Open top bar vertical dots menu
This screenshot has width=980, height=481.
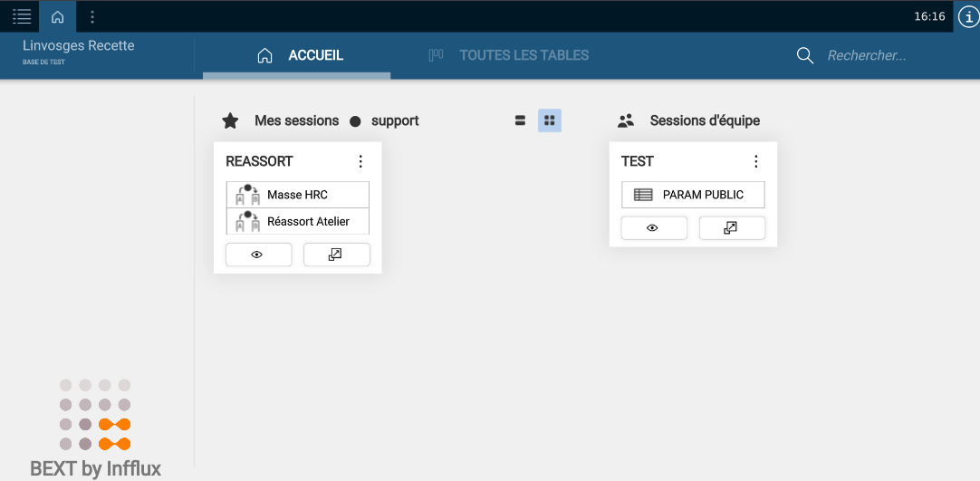(x=92, y=16)
